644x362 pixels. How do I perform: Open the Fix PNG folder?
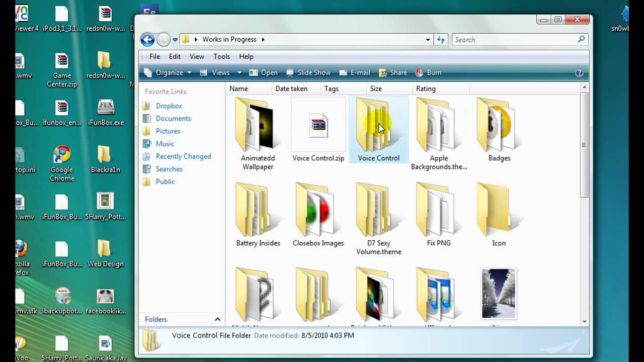click(439, 215)
